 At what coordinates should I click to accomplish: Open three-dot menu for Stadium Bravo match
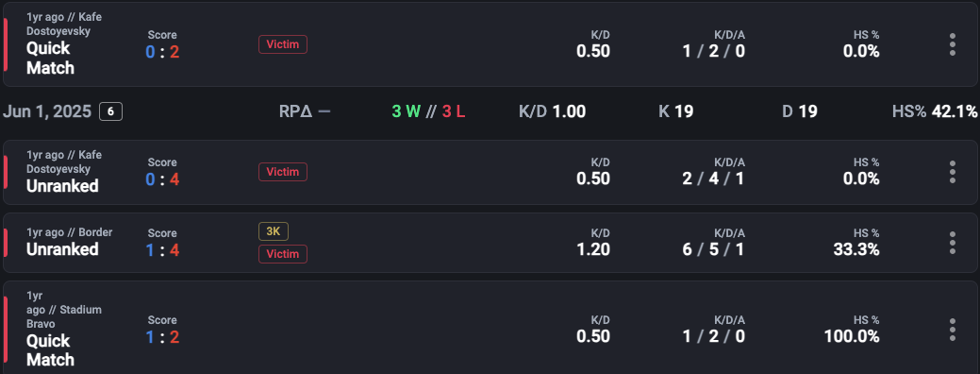pos(952,330)
